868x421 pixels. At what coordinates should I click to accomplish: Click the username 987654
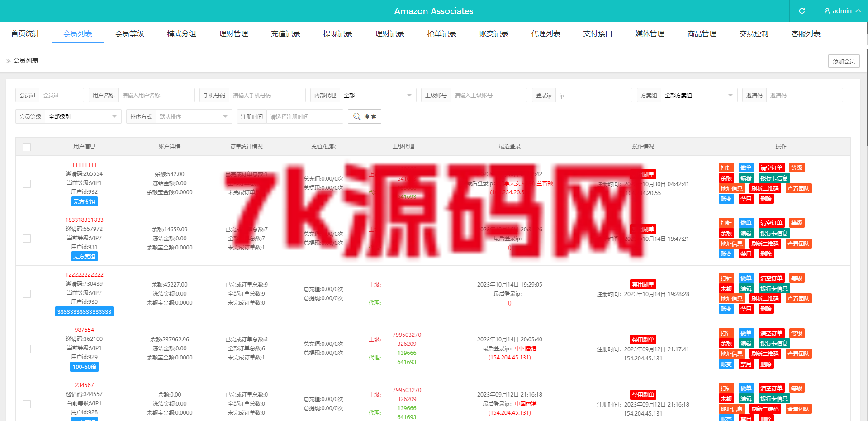click(85, 330)
